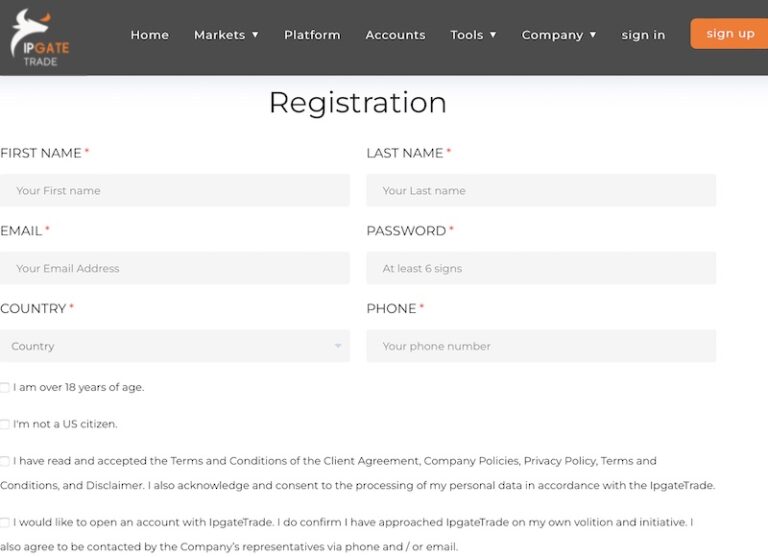
Task: Go to the Accounts page
Action: (x=395, y=35)
